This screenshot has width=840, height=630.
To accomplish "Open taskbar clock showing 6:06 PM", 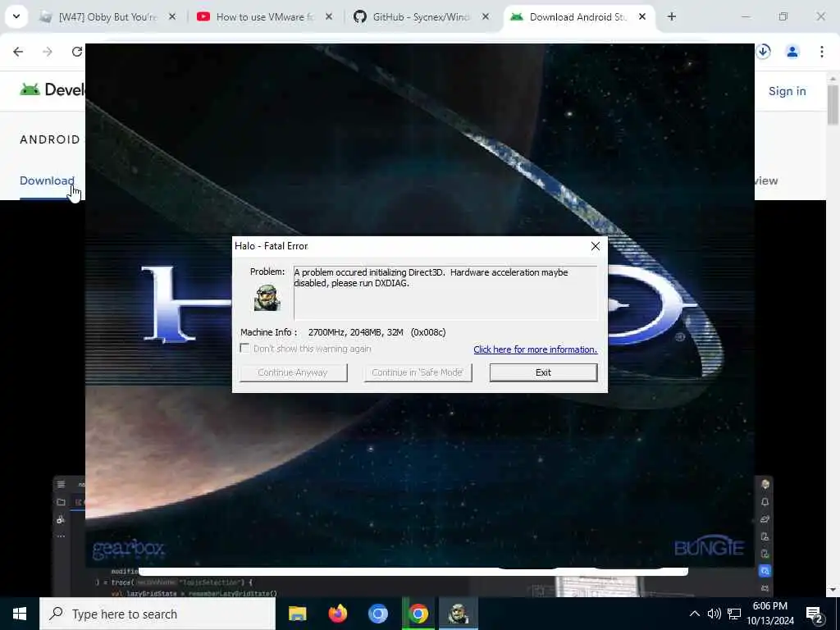I will [770, 614].
